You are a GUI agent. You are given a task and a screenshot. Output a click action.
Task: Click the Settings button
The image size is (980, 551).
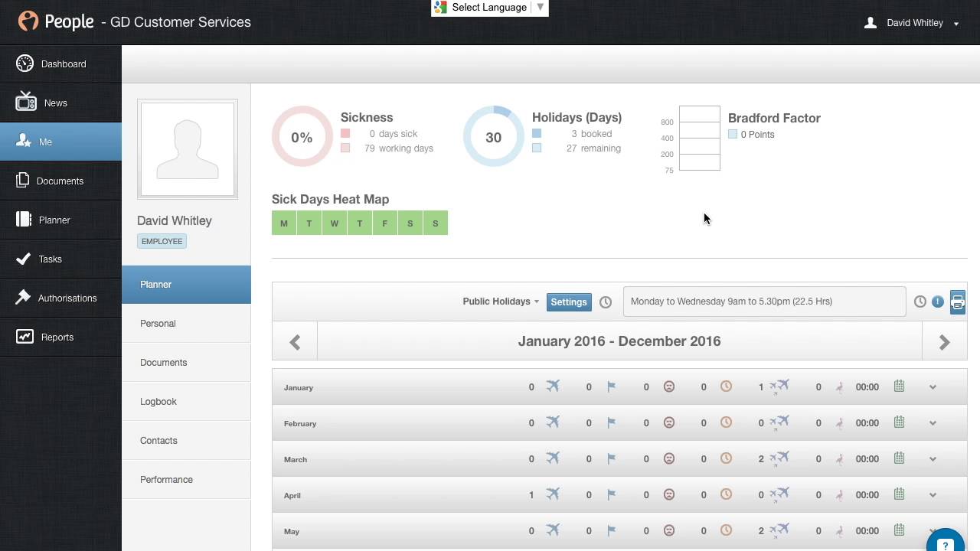(569, 302)
